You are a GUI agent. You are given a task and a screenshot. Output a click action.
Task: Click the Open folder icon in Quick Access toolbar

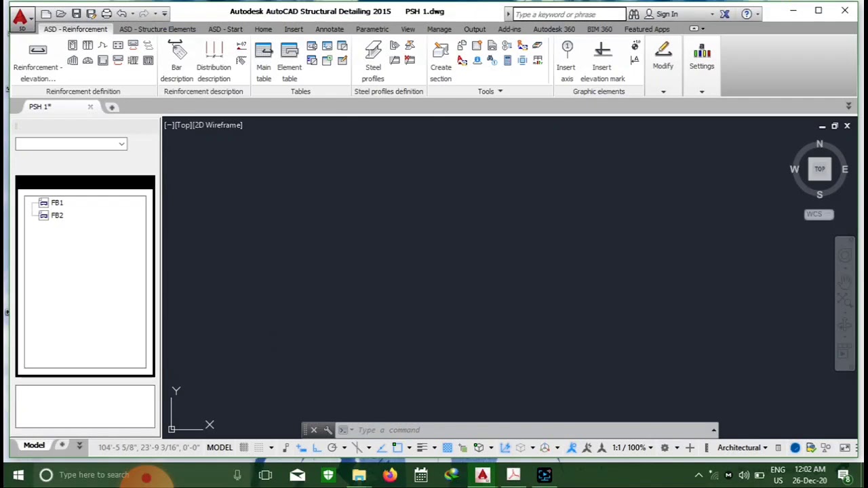tap(61, 14)
